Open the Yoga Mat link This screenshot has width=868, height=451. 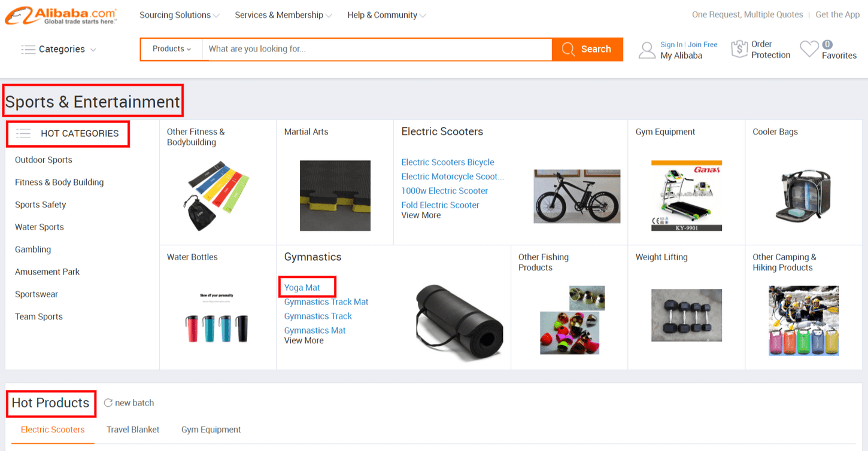(302, 287)
